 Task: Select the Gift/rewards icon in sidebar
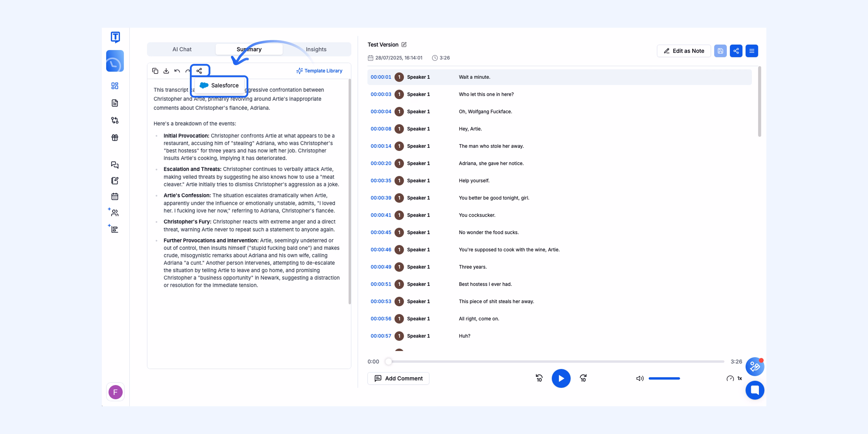(115, 137)
